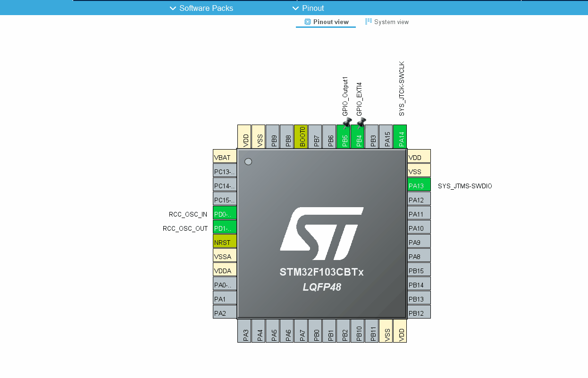Click the PA0 pin
The height and width of the screenshot is (378, 588).
click(x=225, y=284)
